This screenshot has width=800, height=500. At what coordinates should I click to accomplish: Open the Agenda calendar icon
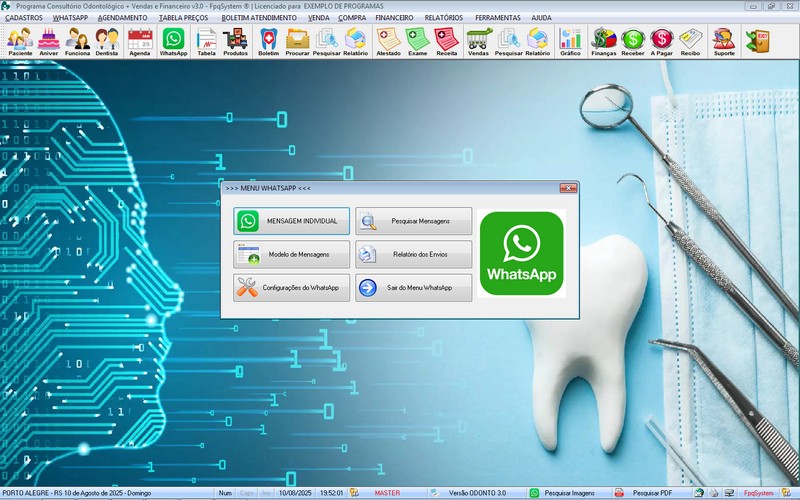point(140,41)
